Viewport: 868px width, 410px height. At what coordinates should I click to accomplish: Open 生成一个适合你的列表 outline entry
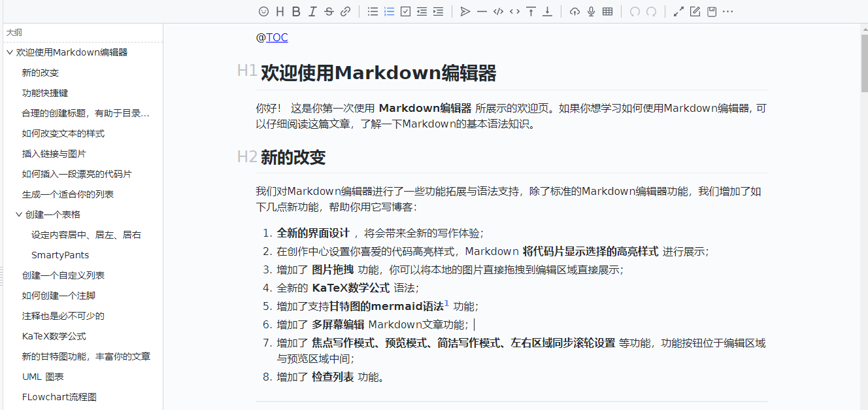[68, 194]
